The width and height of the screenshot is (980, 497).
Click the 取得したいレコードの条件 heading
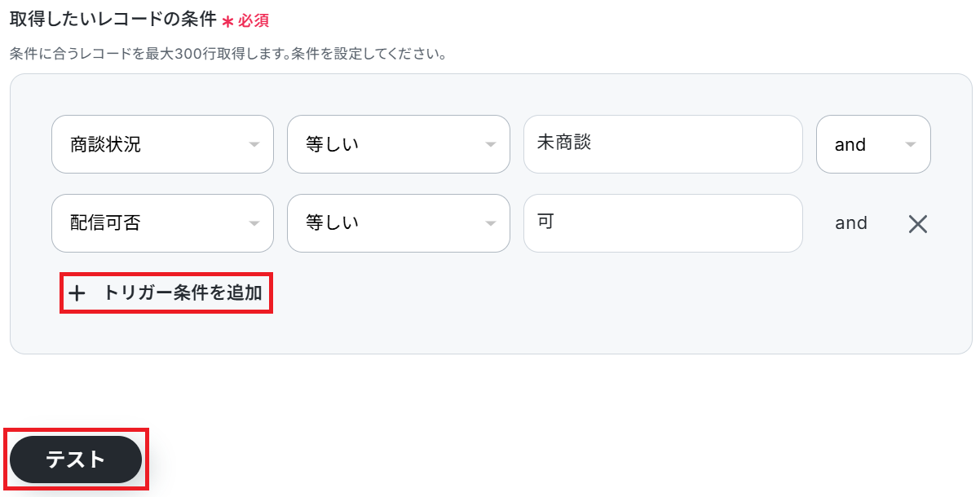[x=113, y=19]
